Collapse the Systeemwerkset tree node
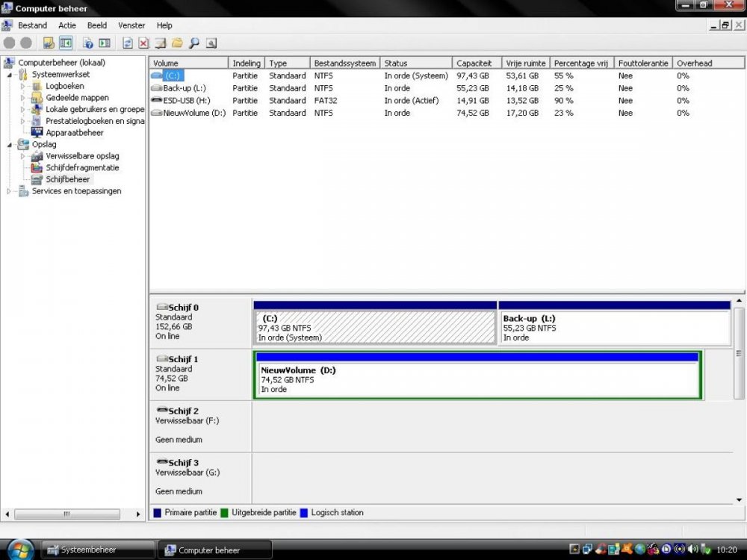 [x=10, y=75]
